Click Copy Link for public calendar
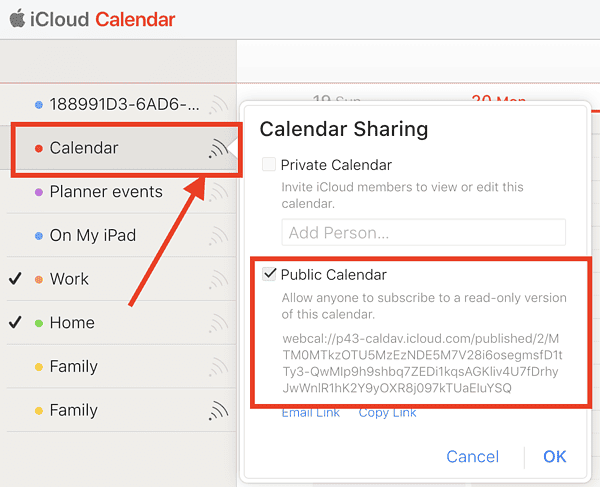 coord(388,412)
